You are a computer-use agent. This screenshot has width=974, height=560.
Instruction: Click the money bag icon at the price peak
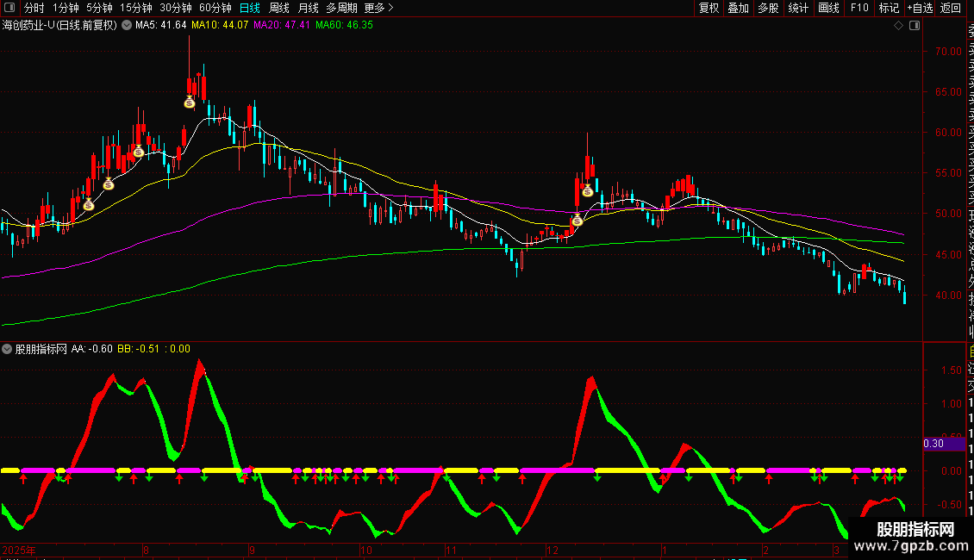click(190, 103)
